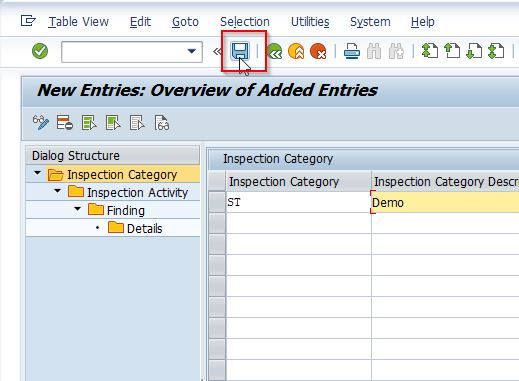Screen dimensions: 519x381
Task: Click the Inspection Category column header
Action: click(x=298, y=182)
